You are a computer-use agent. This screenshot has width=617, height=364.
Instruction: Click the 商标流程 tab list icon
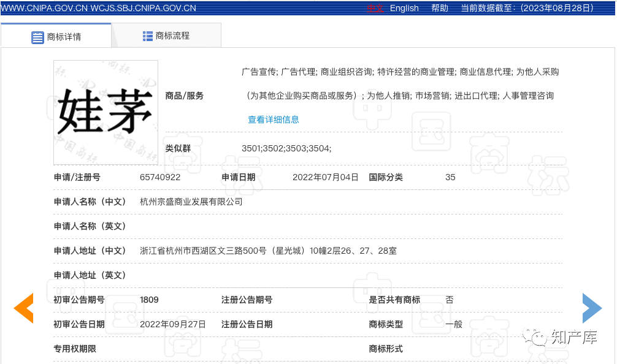click(x=148, y=36)
